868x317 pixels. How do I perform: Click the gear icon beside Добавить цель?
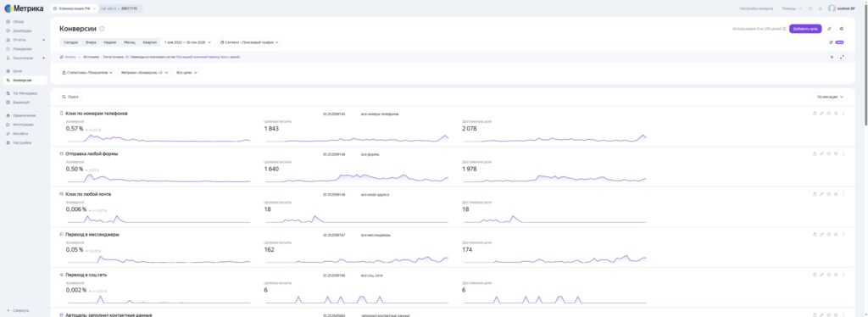tap(842, 29)
